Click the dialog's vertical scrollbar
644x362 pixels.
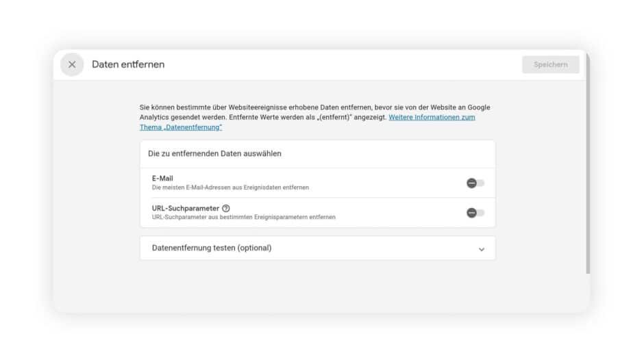[588, 164]
